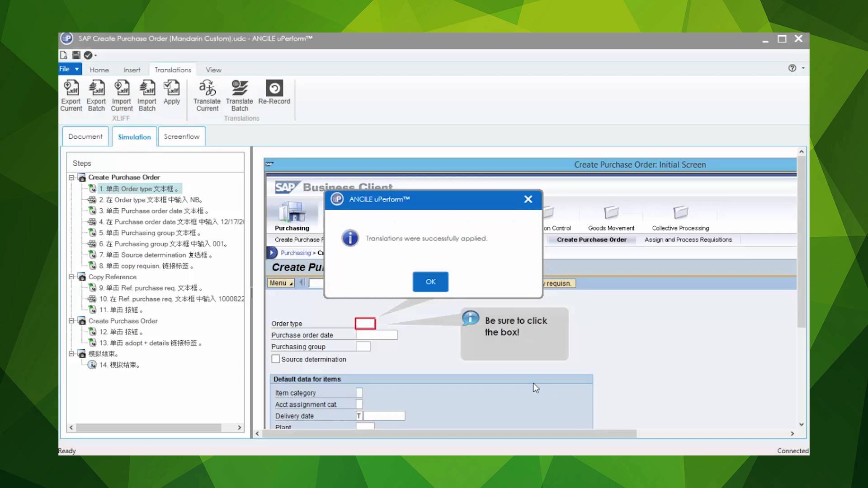Click the Purchasing group input field
The width and height of the screenshot is (868, 488).
click(363, 347)
